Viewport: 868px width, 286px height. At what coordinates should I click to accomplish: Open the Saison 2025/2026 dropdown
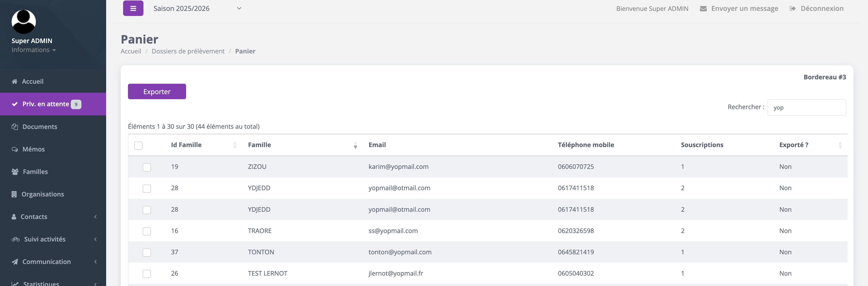197,8
